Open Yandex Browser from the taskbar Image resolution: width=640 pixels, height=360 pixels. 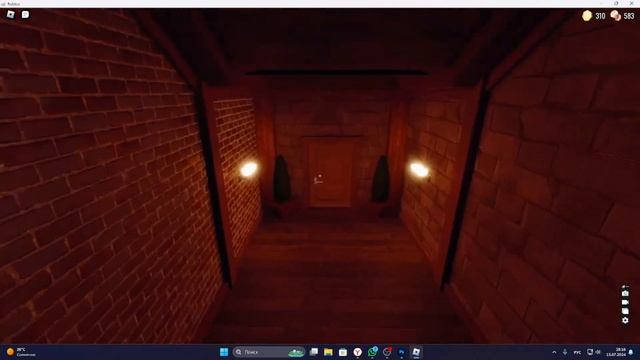(358, 352)
